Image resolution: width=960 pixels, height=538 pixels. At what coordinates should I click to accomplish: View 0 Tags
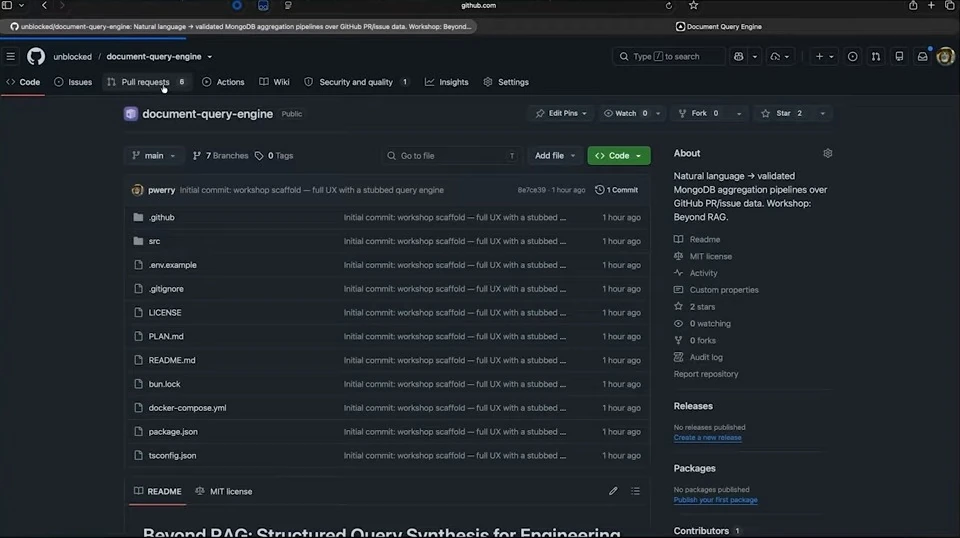point(274,155)
